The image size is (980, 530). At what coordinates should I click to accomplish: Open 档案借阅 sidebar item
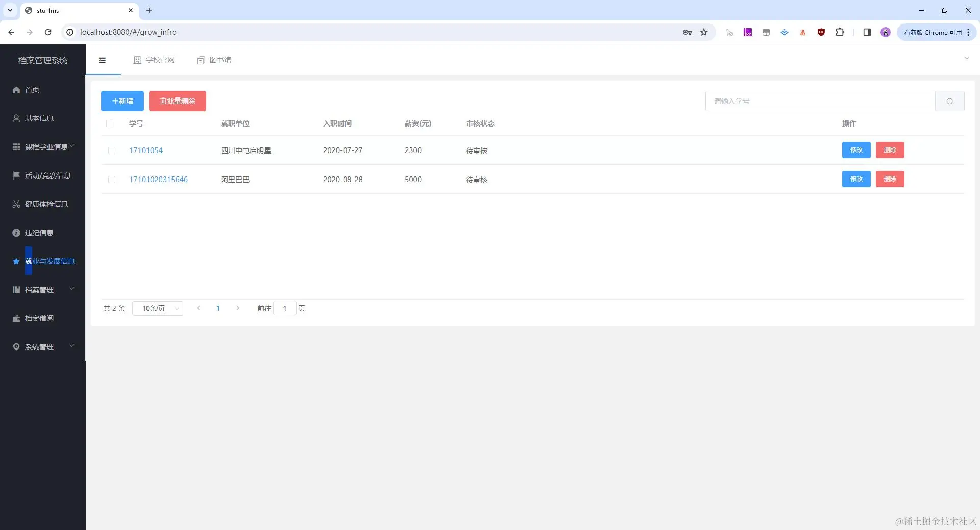[x=43, y=318]
